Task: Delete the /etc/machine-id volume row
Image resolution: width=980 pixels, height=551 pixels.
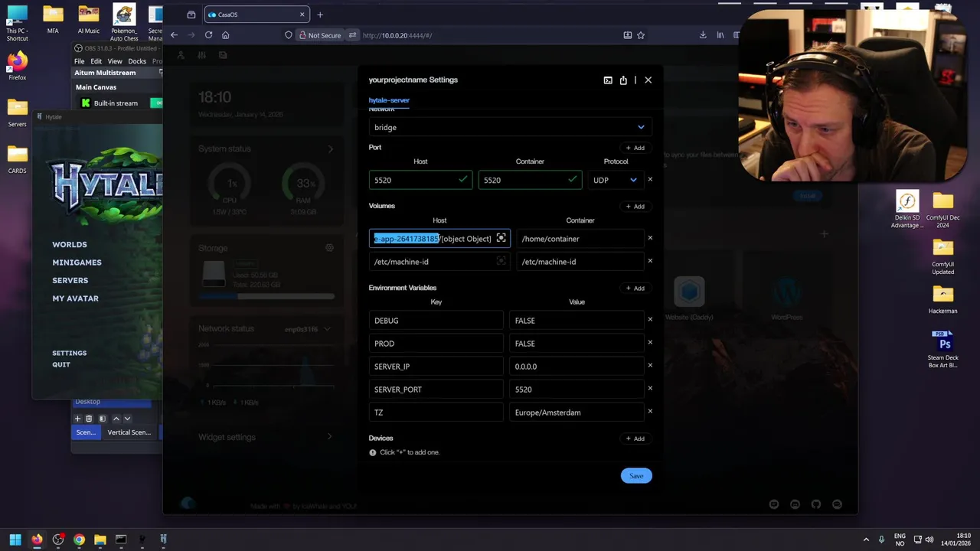Action: coord(650,261)
